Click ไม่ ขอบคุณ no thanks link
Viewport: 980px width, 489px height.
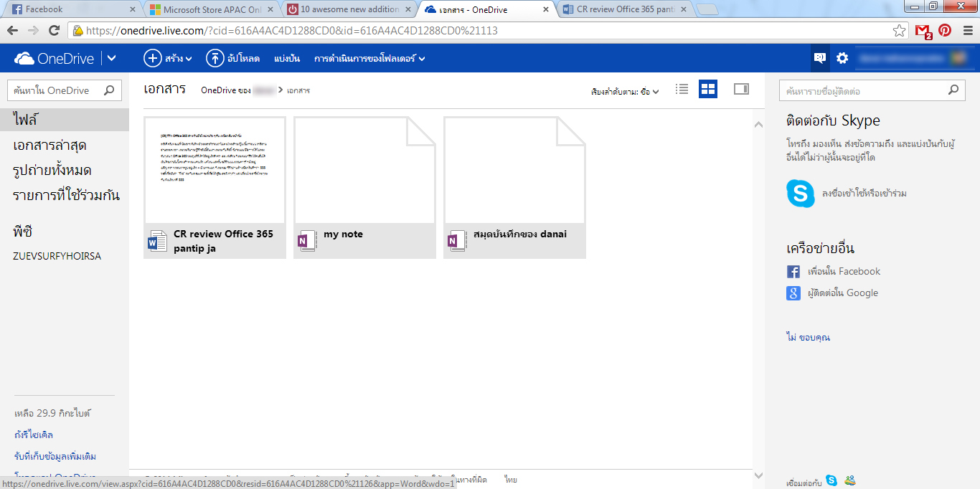pyautogui.click(x=808, y=337)
